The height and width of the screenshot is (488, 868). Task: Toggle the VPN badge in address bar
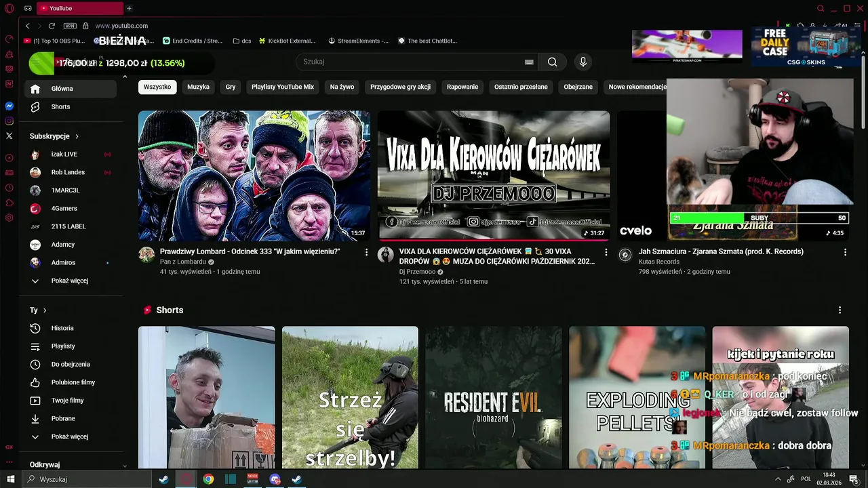[70, 26]
